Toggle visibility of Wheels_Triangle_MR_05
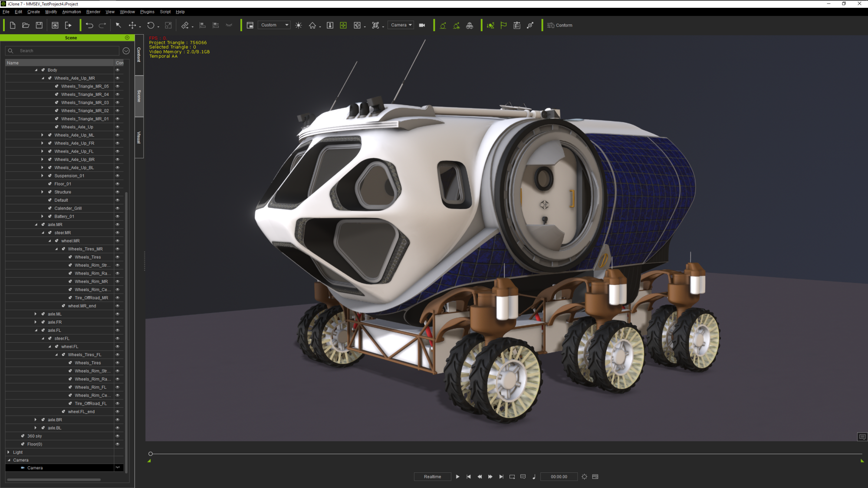The image size is (868, 488). tap(118, 86)
